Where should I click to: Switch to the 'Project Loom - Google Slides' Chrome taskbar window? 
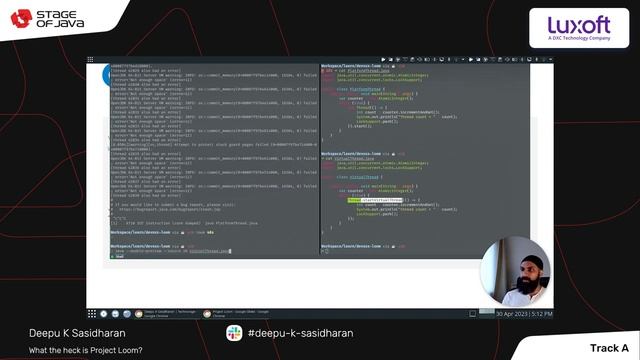[x=237, y=313]
